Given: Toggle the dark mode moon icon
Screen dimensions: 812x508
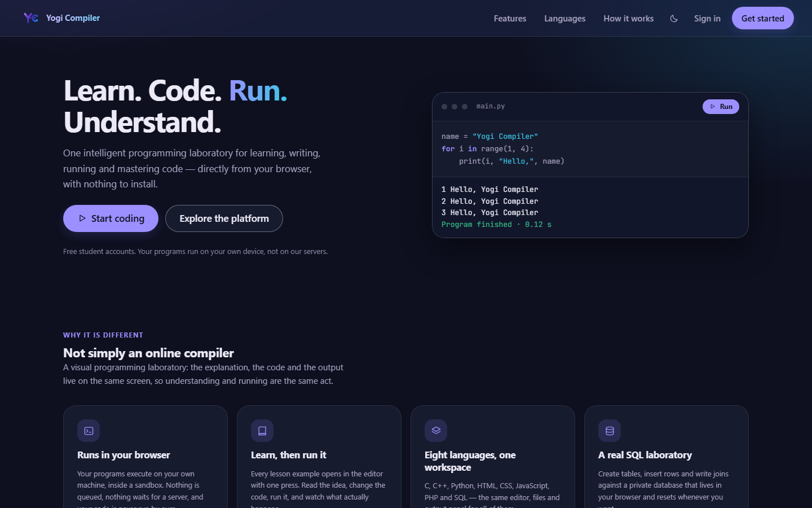Looking at the screenshot, I should [674, 19].
